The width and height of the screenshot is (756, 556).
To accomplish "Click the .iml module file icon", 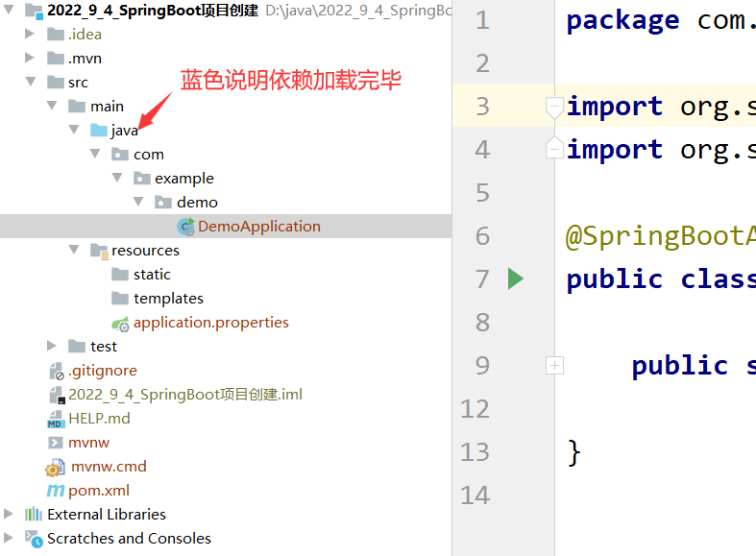I will coord(57,395).
